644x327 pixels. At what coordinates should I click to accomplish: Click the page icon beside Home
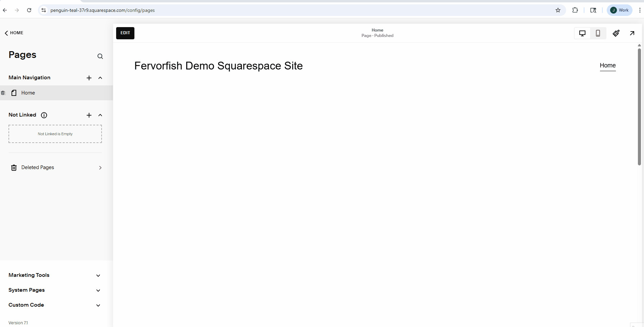pos(14,93)
